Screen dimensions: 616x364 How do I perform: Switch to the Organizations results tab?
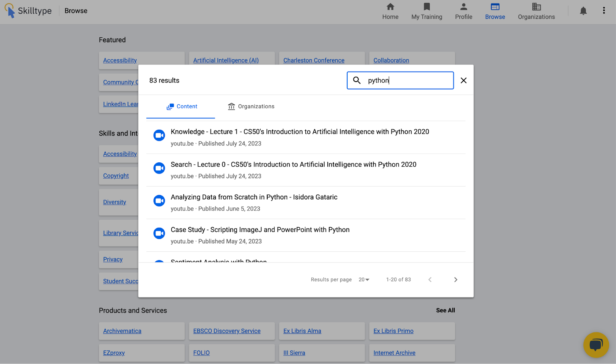(x=251, y=107)
